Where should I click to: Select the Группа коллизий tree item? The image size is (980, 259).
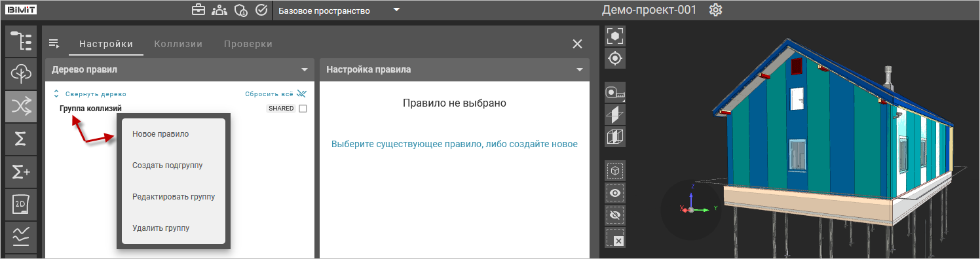[x=90, y=109]
